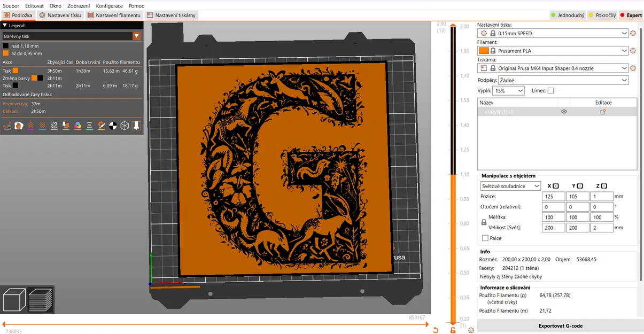644x334 pixels.
Task: Click the Z axis mirror icon
Action: pos(604,186)
